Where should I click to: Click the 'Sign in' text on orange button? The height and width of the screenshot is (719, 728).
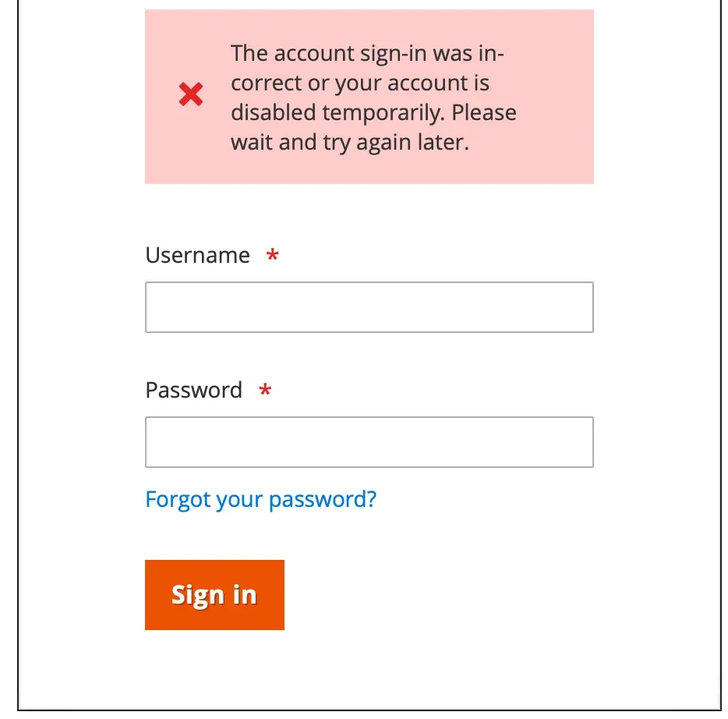pyautogui.click(x=214, y=596)
